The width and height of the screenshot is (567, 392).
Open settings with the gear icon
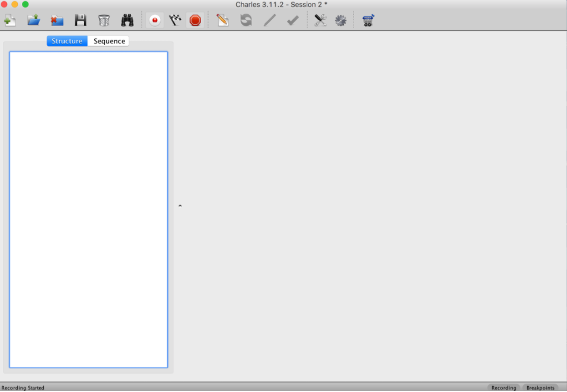point(340,21)
